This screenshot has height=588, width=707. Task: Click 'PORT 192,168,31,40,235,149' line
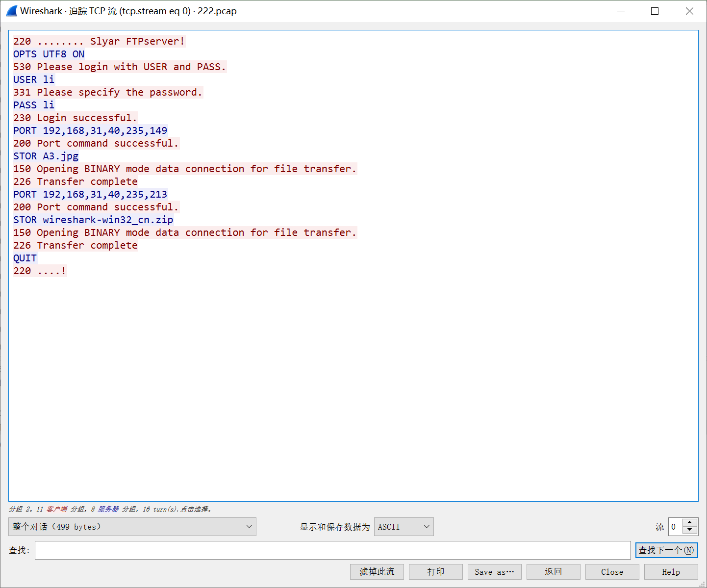(x=90, y=130)
